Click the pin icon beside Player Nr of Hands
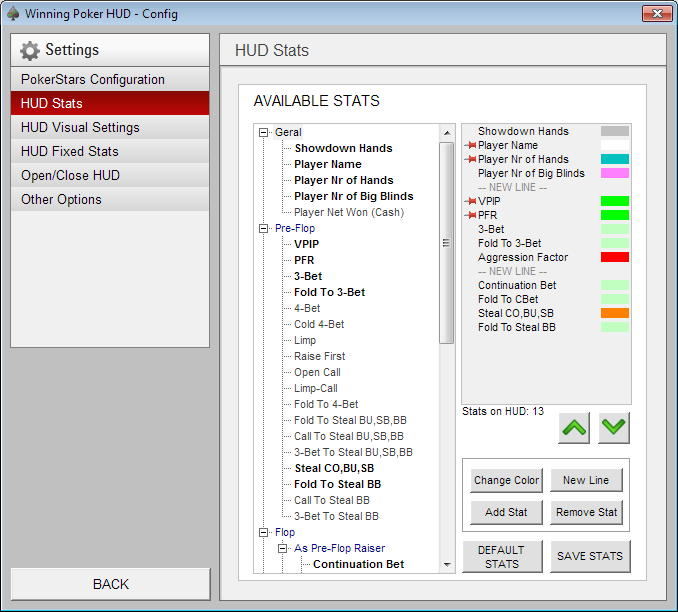 tap(470, 159)
